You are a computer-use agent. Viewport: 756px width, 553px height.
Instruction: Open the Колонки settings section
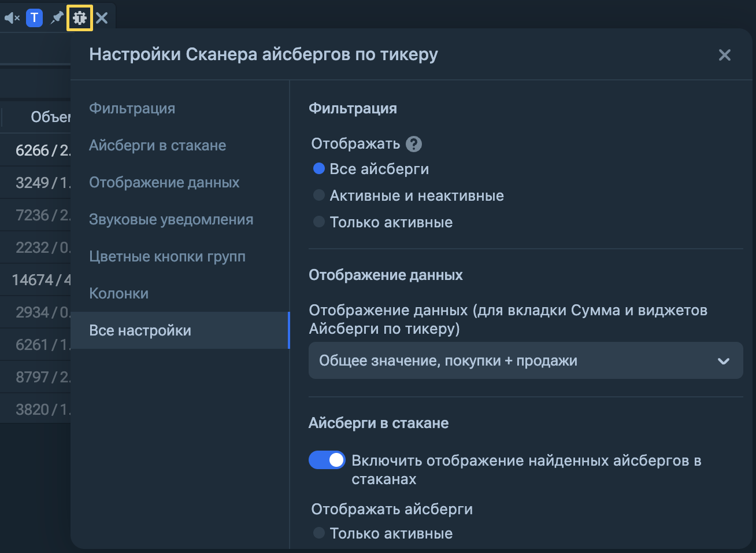[118, 293]
